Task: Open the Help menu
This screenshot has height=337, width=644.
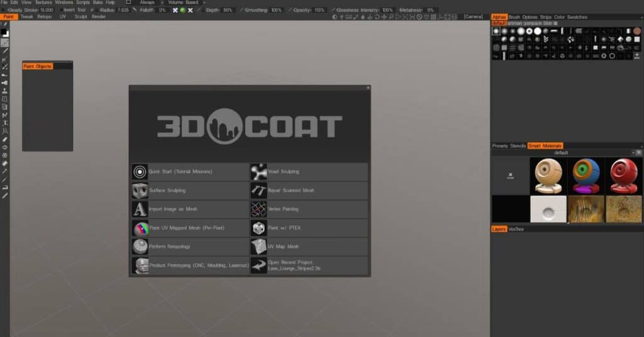Action: coord(111,3)
